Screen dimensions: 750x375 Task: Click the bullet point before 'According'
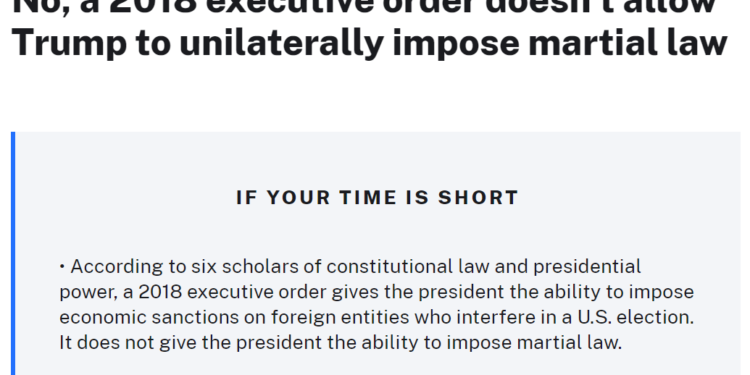(x=62, y=266)
